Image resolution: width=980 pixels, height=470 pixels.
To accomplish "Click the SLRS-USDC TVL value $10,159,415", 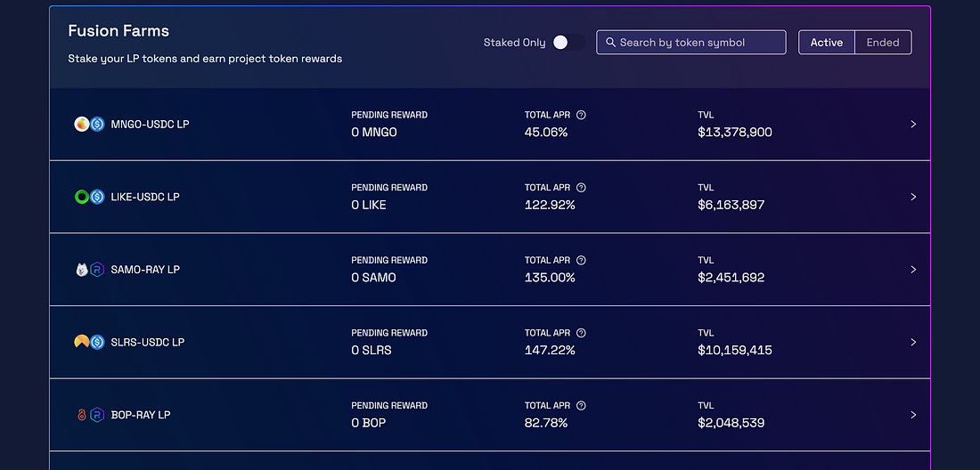I will point(735,351).
